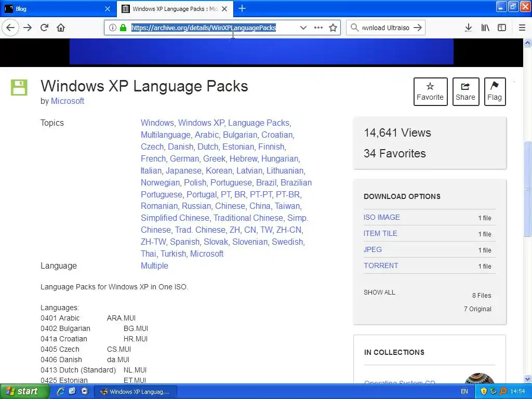Image resolution: width=532 pixels, height=399 pixels.
Task: Open the Traditional Chinese topic link
Action: point(248,218)
